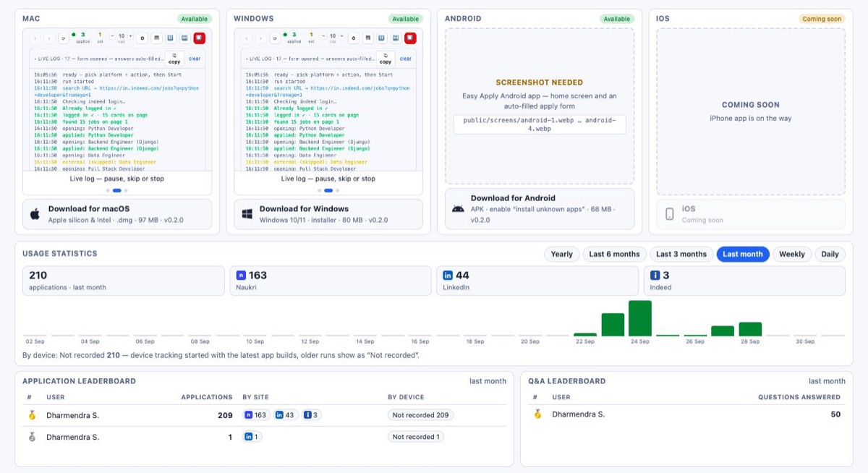Select the Last month range
868x473 pixels.
pyautogui.click(x=743, y=254)
